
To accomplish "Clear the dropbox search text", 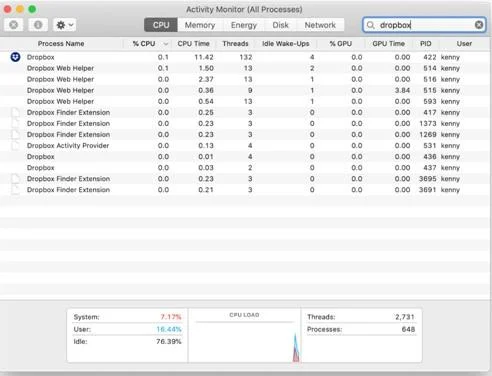I will pos(479,25).
